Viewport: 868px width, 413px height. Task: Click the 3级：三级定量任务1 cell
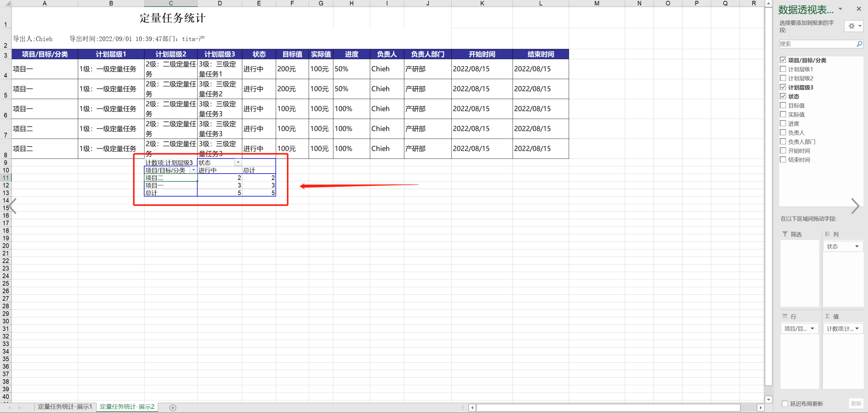(x=220, y=69)
